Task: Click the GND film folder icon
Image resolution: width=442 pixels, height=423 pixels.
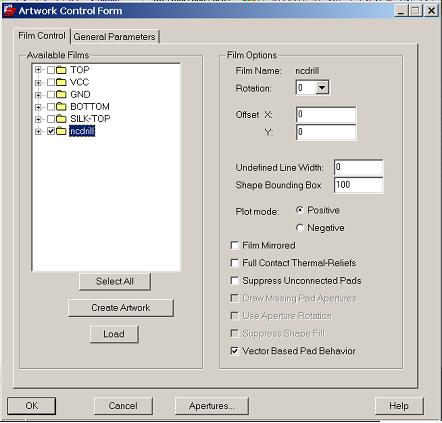Action: 61,94
